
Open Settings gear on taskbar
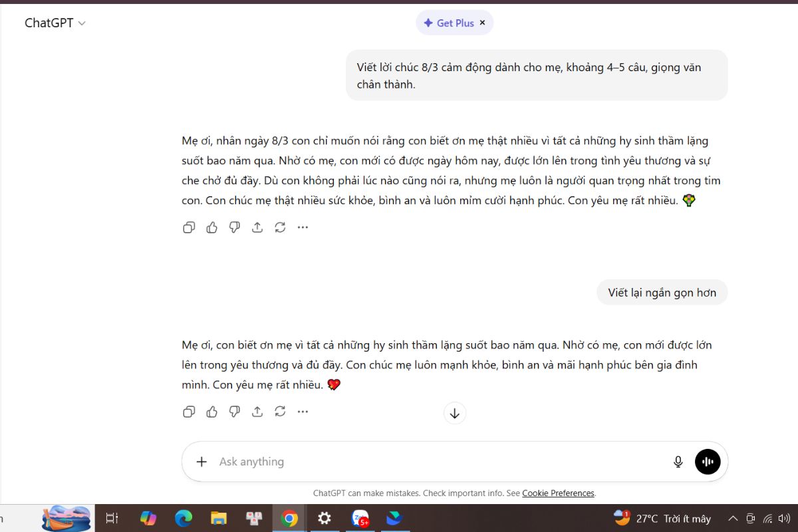click(x=325, y=518)
